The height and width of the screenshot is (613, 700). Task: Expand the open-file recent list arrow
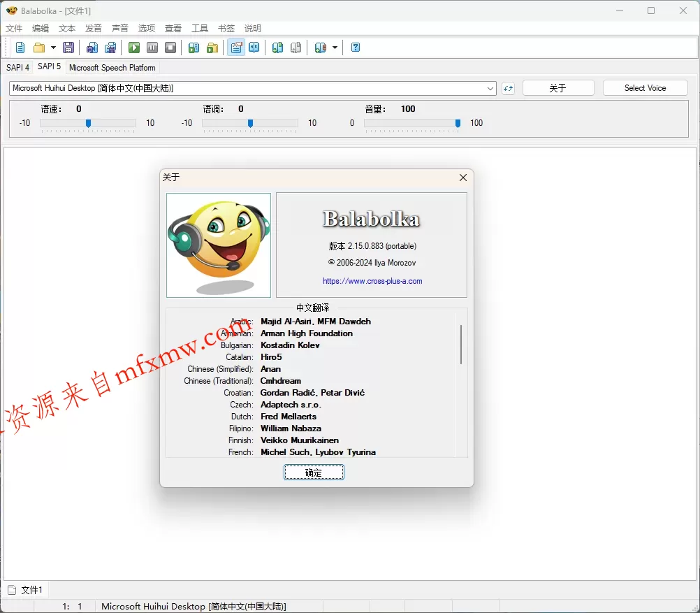click(x=53, y=48)
